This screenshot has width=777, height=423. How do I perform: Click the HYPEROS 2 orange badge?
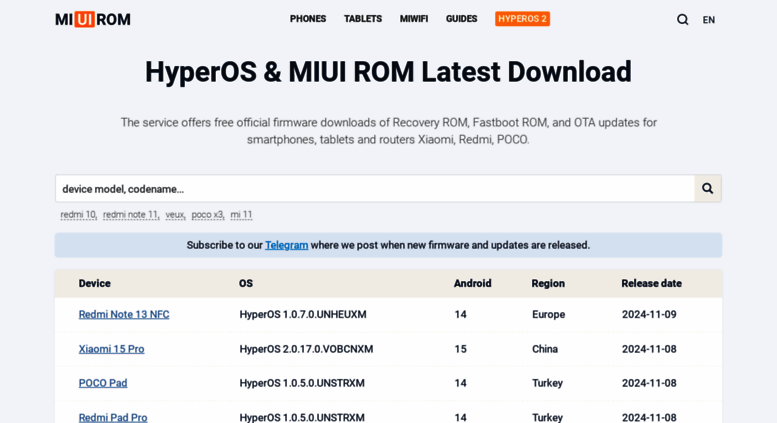coord(522,19)
